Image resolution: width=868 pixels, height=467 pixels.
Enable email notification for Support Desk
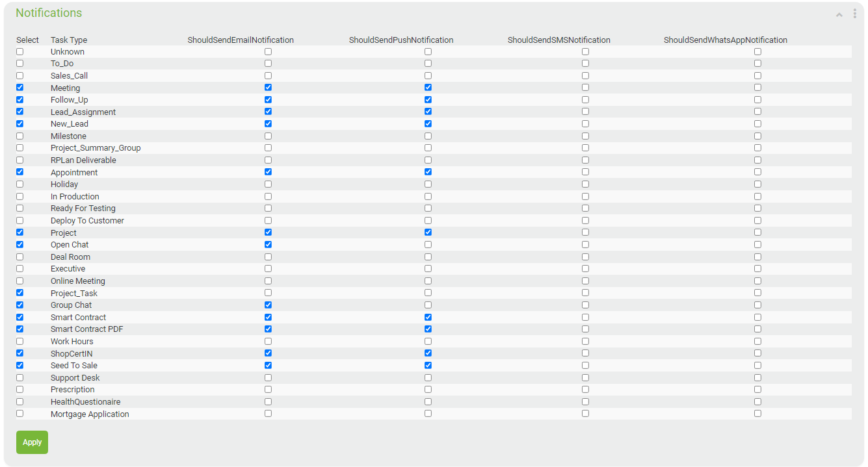coord(268,377)
